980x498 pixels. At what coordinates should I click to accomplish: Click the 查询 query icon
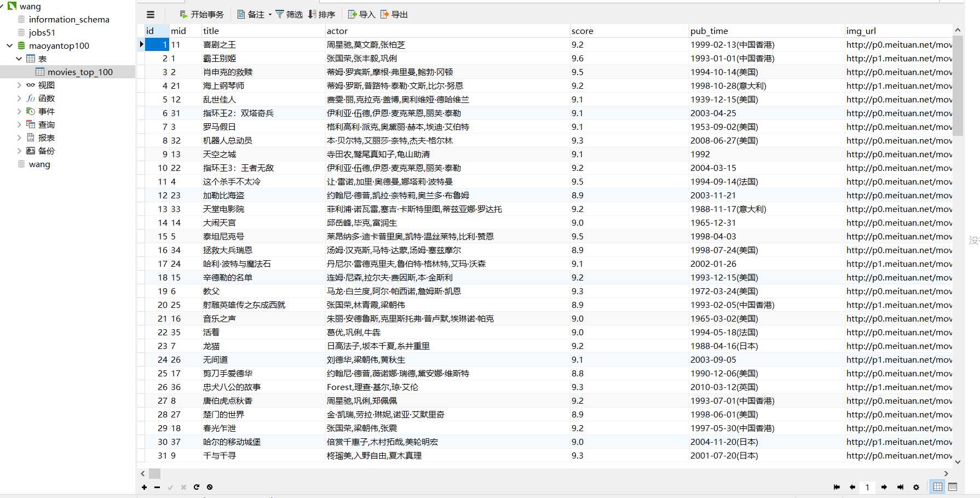click(31, 124)
